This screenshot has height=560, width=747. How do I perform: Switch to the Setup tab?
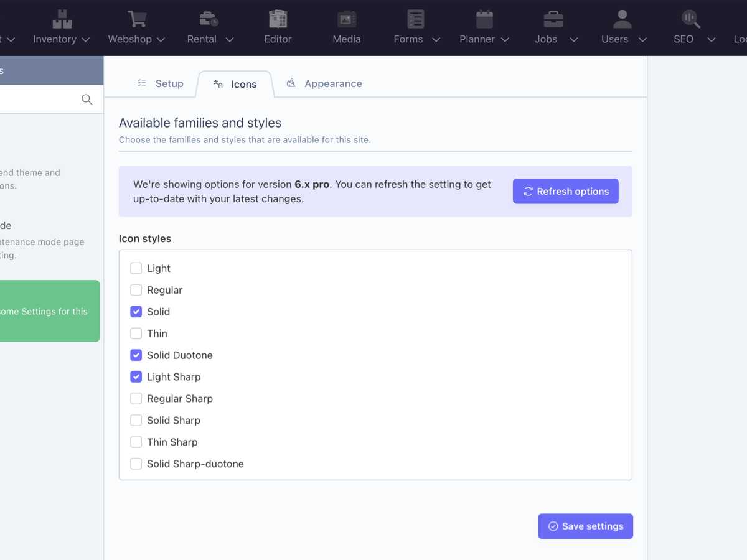pos(160,83)
